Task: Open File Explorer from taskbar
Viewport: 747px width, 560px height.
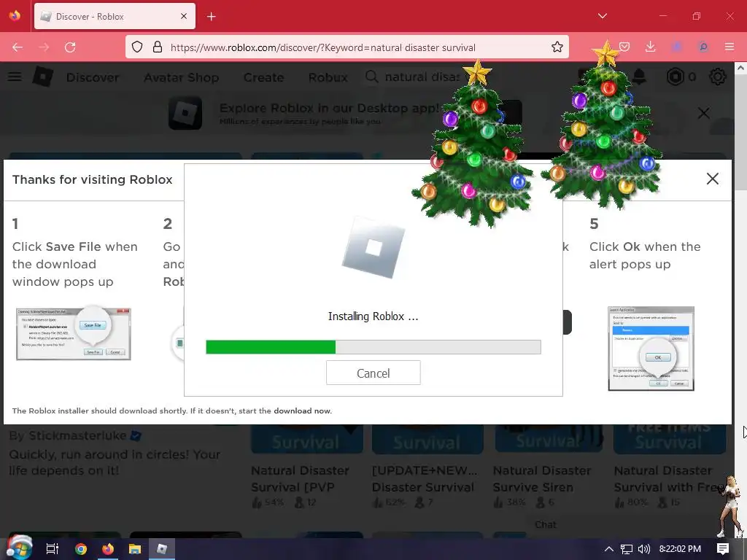Action: click(135, 549)
